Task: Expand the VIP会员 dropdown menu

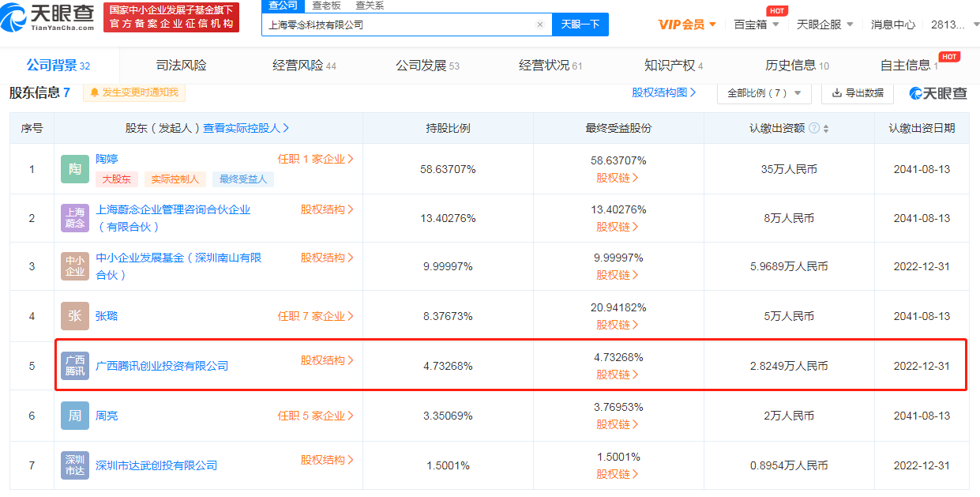Action: pyautogui.click(x=687, y=24)
